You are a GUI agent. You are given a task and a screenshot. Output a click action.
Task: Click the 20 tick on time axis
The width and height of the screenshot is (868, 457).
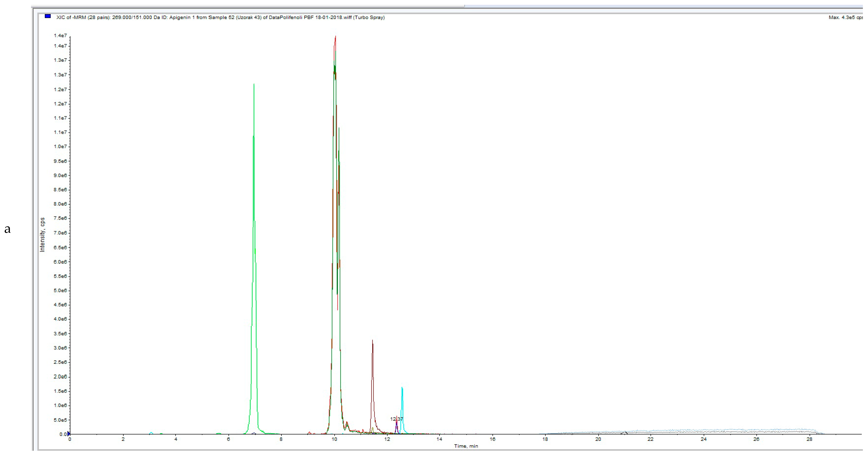click(598, 439)
